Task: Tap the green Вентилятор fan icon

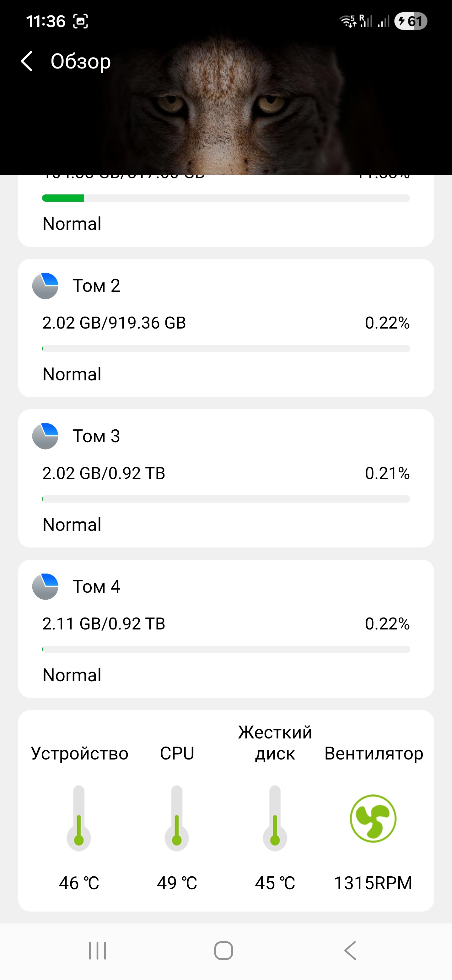Action: click(373, 818)
